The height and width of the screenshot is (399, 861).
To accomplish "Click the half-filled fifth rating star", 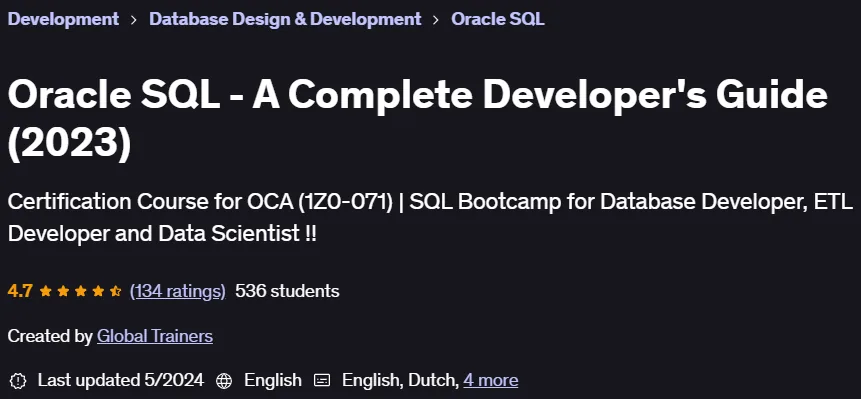I will point(115,291).
